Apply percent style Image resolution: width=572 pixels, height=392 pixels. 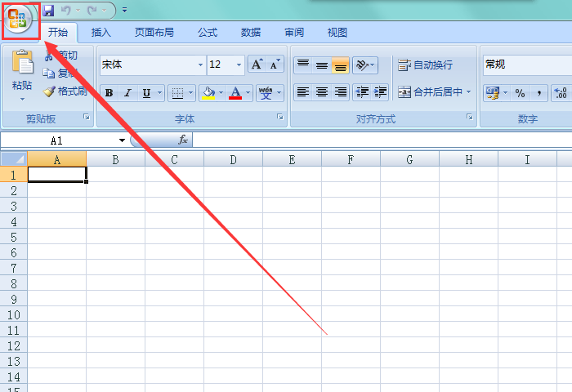(520, 93)
